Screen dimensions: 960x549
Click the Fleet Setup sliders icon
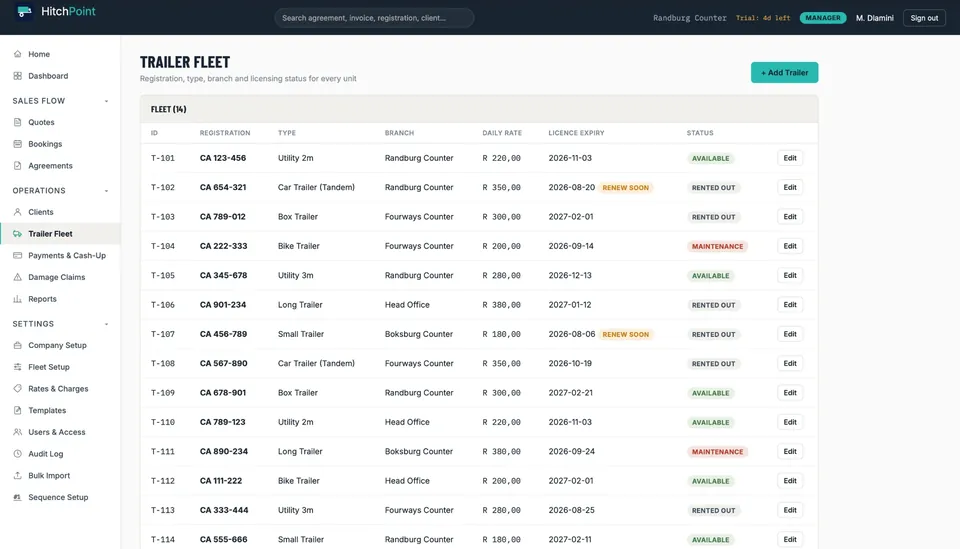click(17, 367)
